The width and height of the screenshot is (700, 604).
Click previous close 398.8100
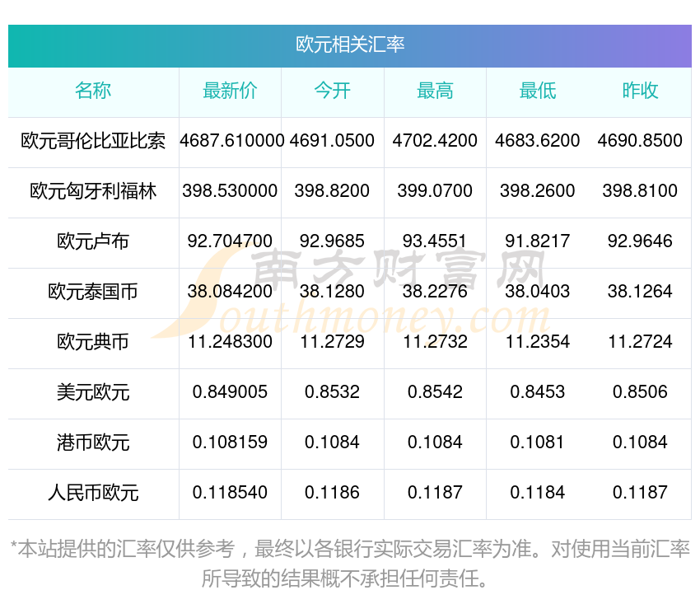[640, 191]
